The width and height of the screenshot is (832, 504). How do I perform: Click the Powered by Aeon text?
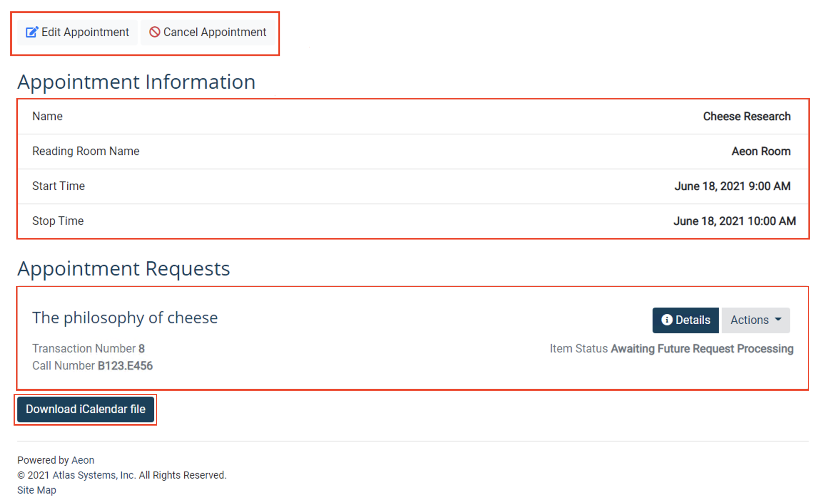(56, 460)
